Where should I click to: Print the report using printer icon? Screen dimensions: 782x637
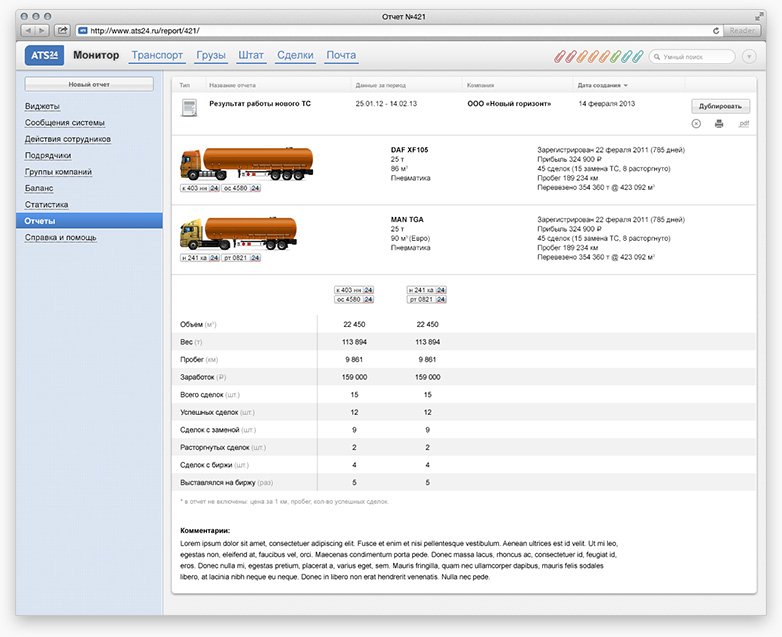[x=719, y=123]
